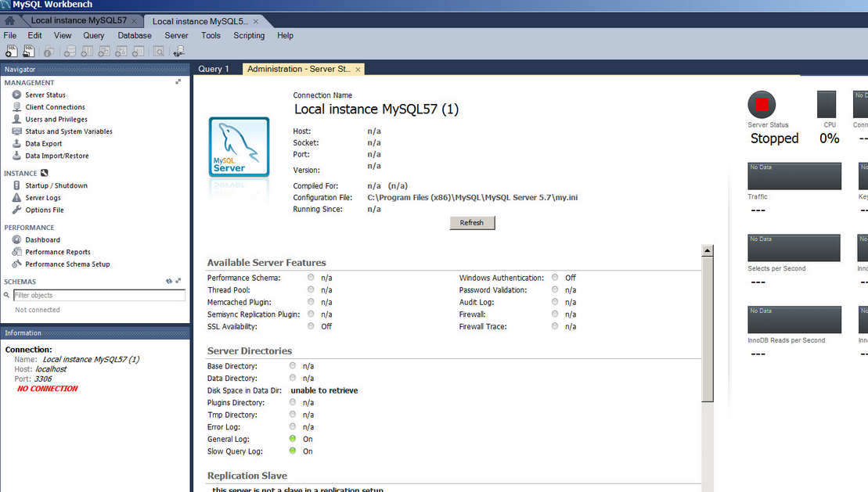
Task: Click the create new table toolbar icon
Action: [x=87, y=52]
